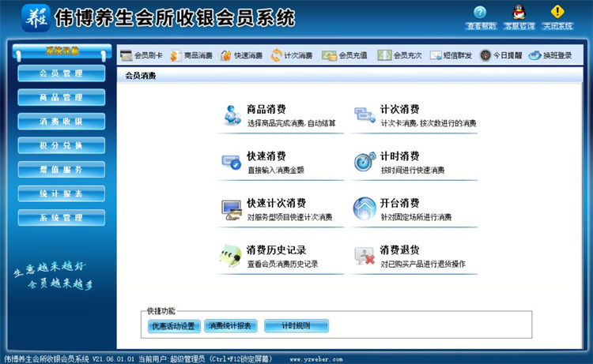Open 计次消费 tile in main panel
The height and width of the screenshot is (364, 593).
click(398, 110)
